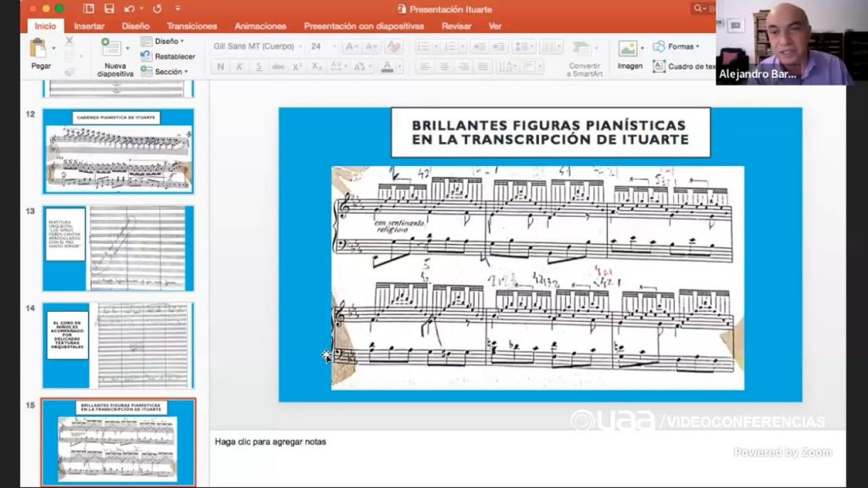Click the clear formatting icon
868x488 pixels.
393,47
